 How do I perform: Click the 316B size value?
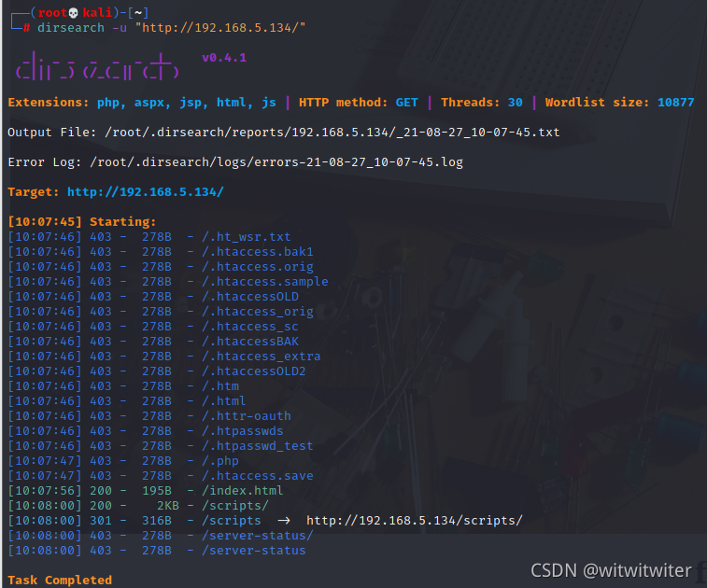157,521
